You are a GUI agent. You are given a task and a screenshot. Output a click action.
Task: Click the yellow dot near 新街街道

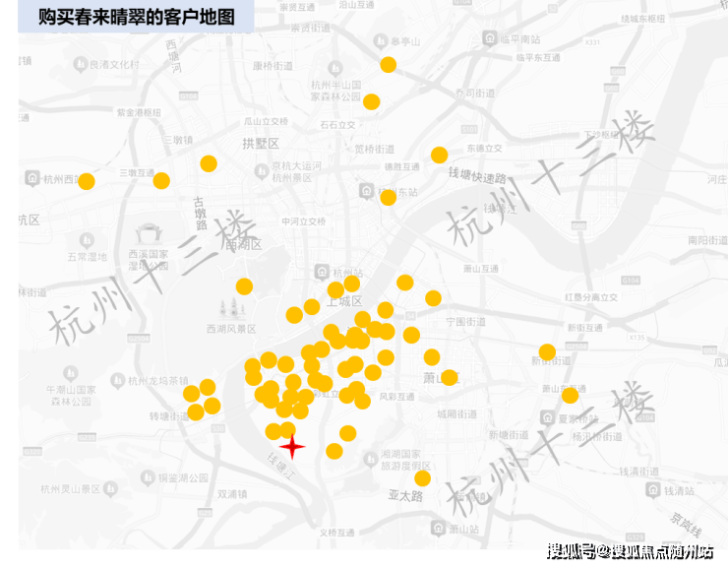pos(547,351)
